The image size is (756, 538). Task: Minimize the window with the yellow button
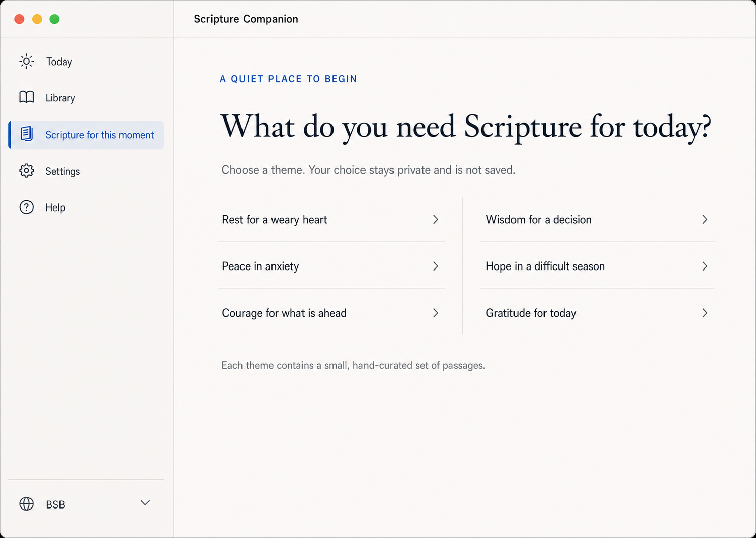37,19
